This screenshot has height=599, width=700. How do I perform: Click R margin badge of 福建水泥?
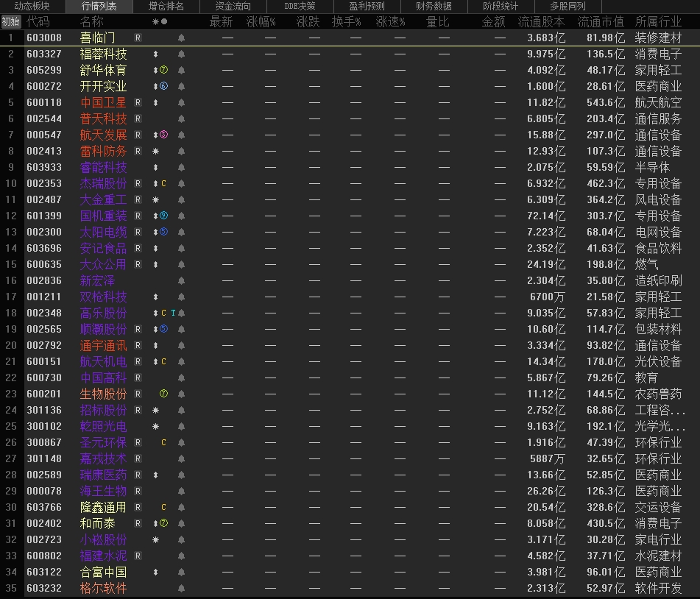pos(138,556)
